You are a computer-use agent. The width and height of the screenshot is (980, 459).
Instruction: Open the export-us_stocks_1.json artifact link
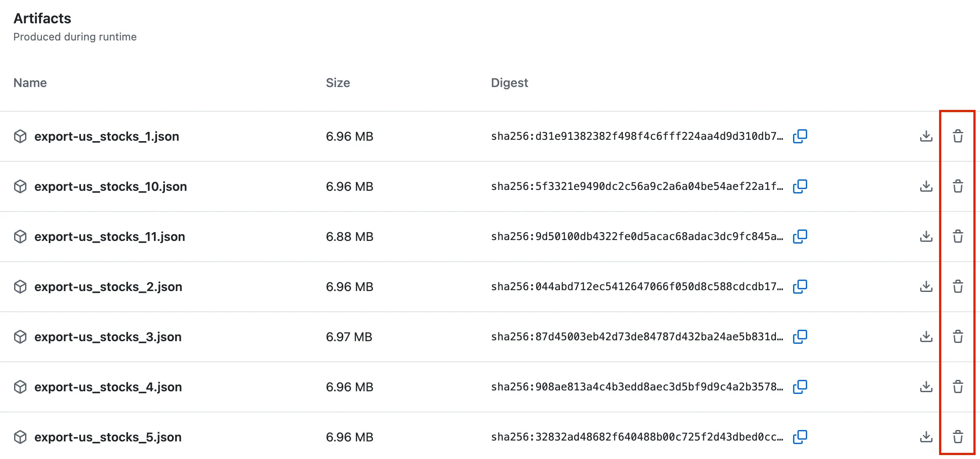point(106,136)
